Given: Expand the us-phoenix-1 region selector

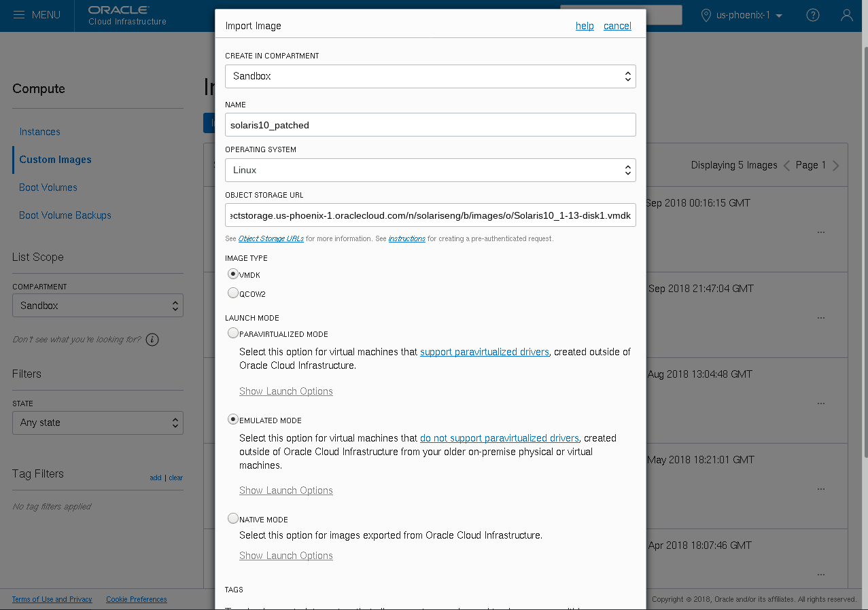Looking at the screenshot, I should (x=750, y=15).
